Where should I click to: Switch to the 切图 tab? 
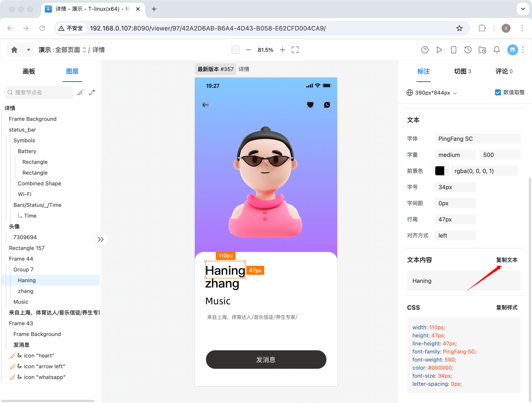(x=460, y=71)
